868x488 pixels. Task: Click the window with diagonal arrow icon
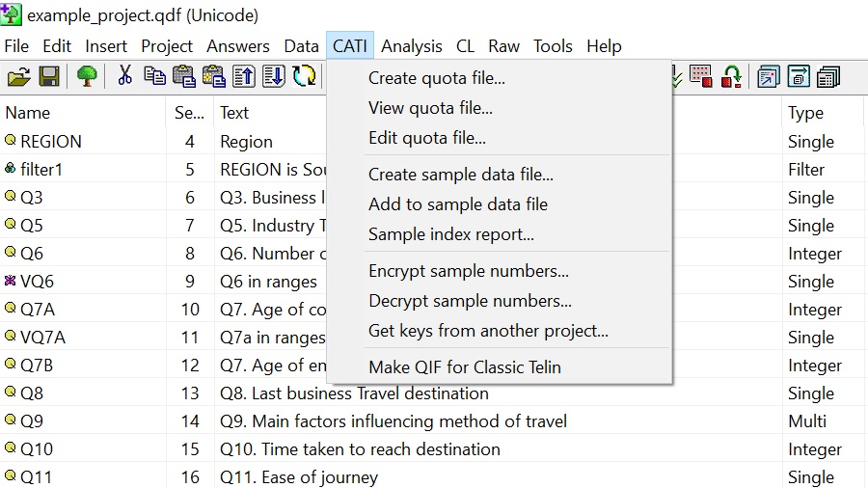pos(769,76)
